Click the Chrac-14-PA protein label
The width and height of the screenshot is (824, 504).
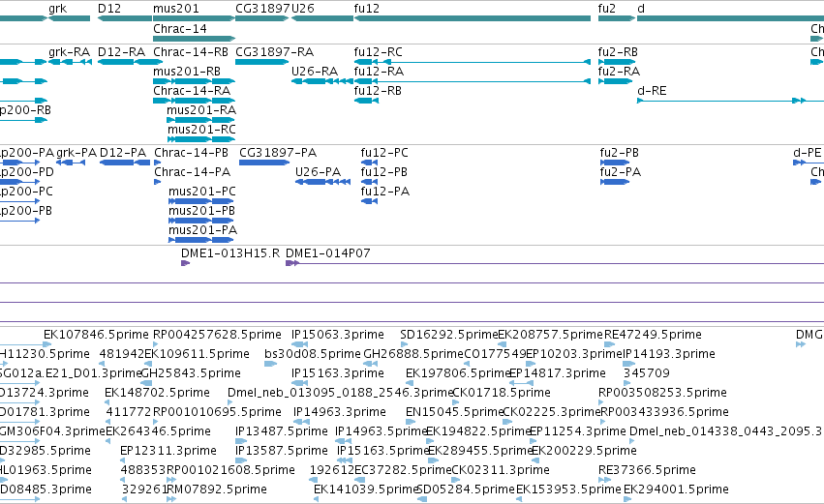pos(193,172)
